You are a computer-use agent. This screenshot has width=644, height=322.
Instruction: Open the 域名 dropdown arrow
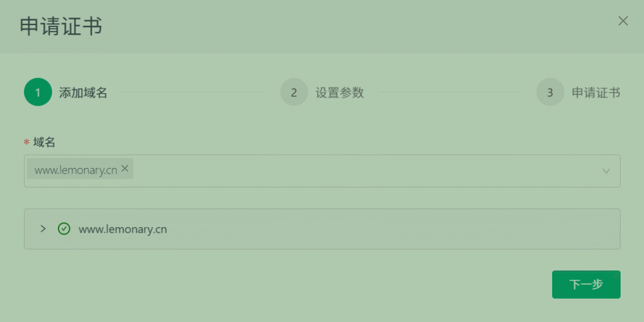point(606,170)
